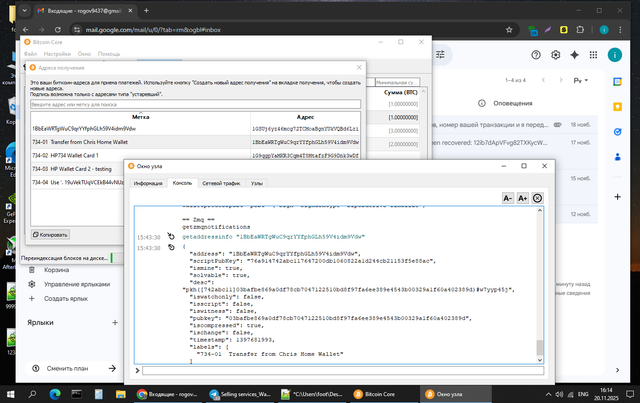Sort address list by Адрес column header
Viewport: 640px width, 403px height.
tap(305, 117)
